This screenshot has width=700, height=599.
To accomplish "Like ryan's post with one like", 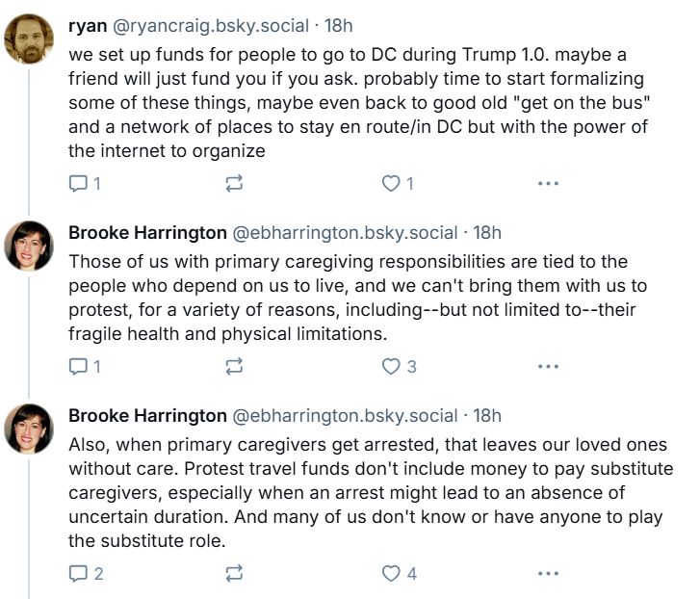I will (398, 183).
